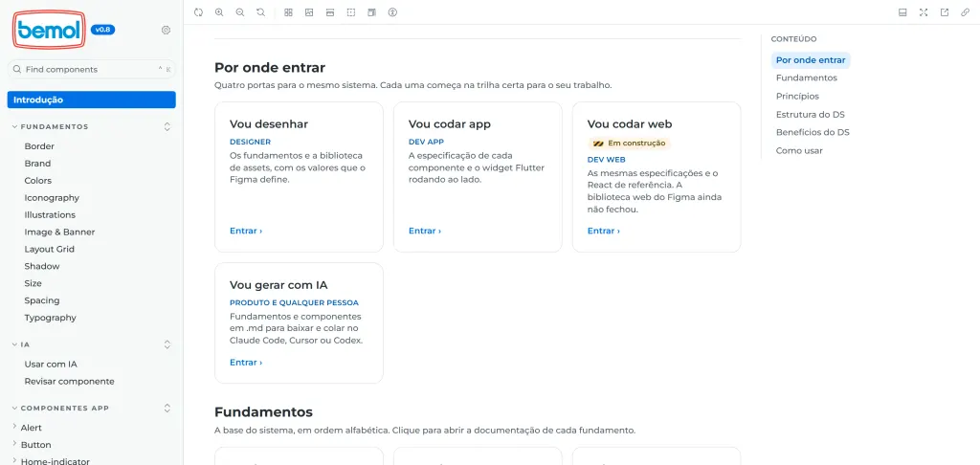The height and width of the screenshot is (465, 980).
Task: Click the zoom in magnifier icon
Action: 219,11
